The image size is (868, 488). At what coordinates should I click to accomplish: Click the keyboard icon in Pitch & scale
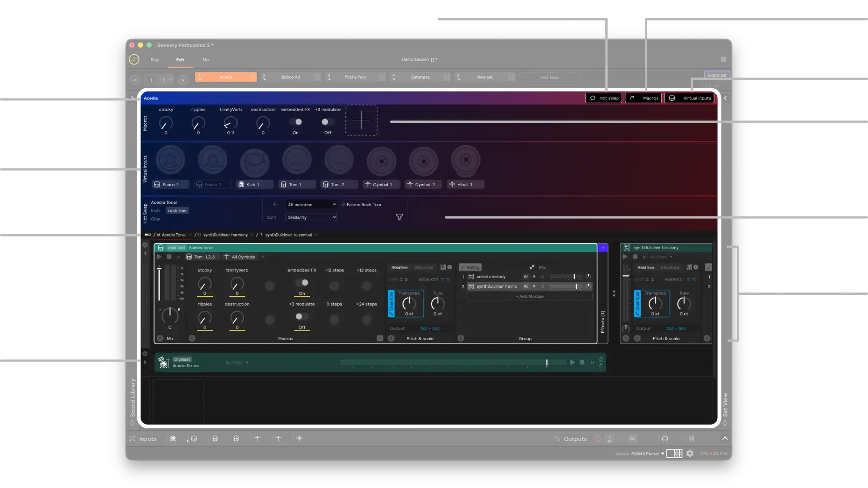442,267
